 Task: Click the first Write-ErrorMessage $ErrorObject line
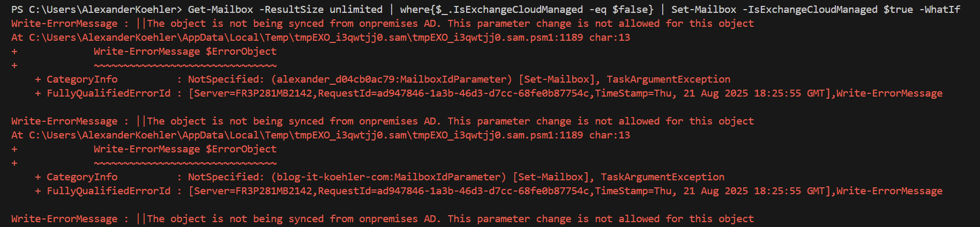click(x=185, y=52)
